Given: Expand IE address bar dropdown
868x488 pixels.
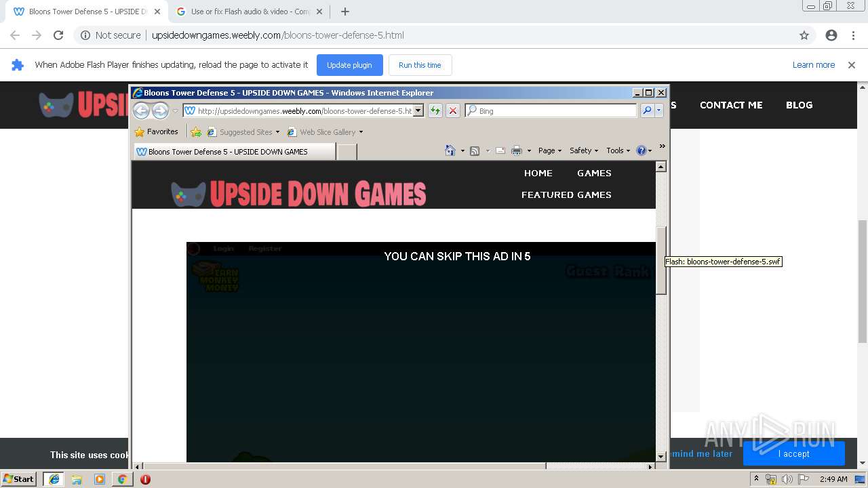Looking at the screenshot, I should (418, 110).
